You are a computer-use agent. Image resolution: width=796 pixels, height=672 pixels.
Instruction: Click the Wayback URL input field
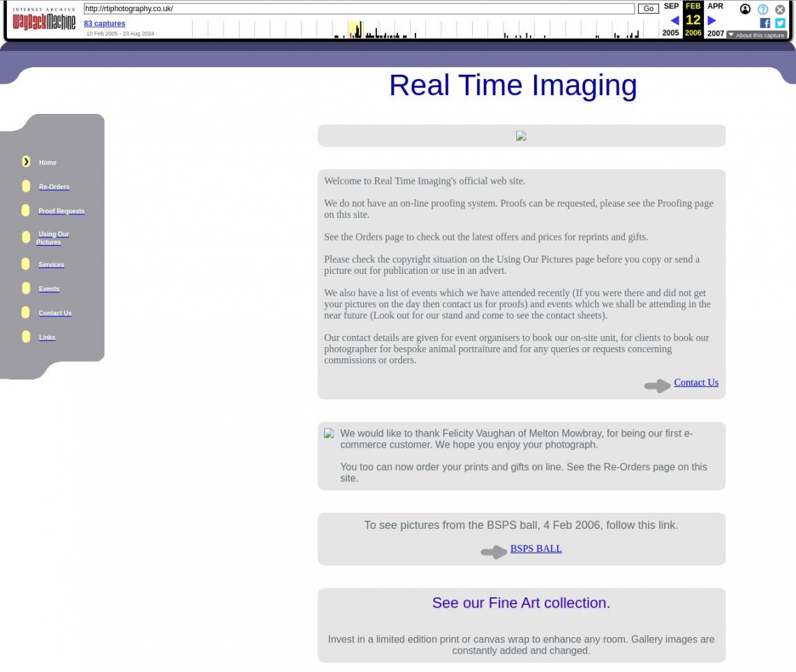click(x=359, y=9)
